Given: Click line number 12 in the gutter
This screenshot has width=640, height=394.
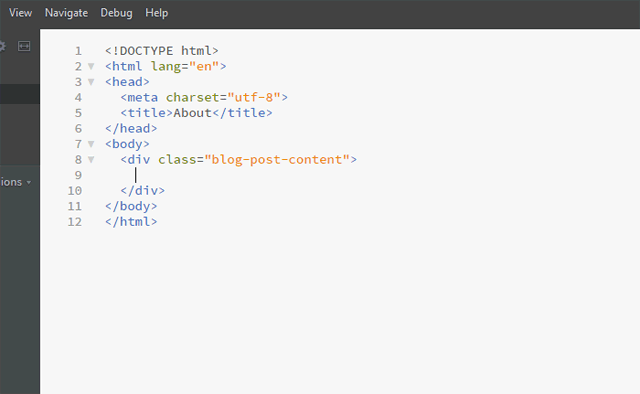Looking at the screenshot, I should tap(75, 222).
